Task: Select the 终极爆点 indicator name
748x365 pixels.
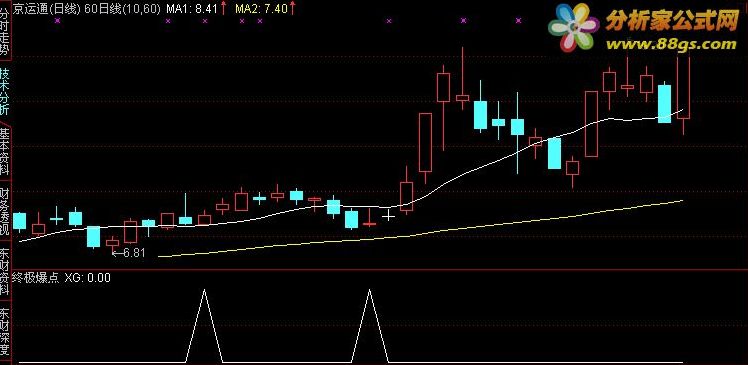Action: pyautogui.click(x=35, y=278)
